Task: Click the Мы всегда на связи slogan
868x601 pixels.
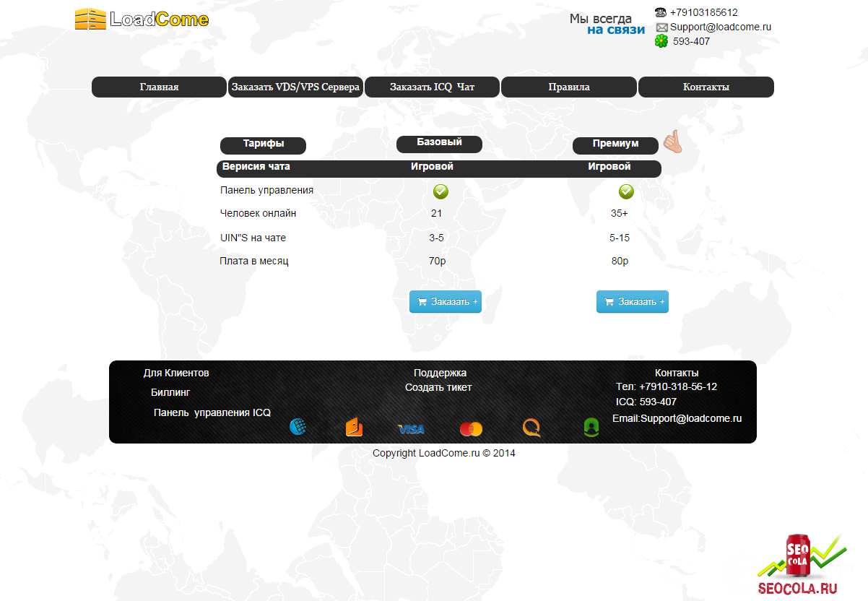Action: click(607, 24)
